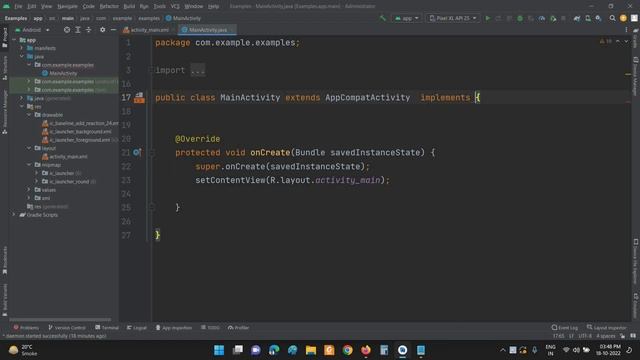
Task: Open the Event Log panel
Action: 564,328
